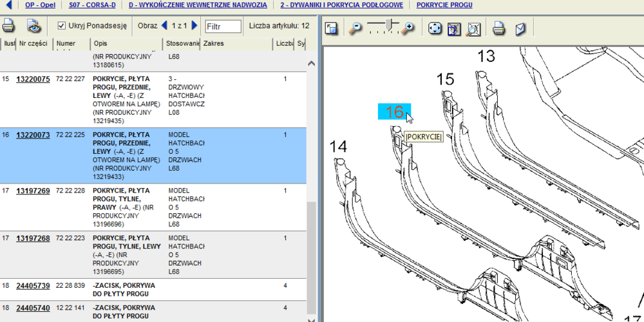Toggle the 'Ukryj Ponadsesję' checkbox

click(x=62, y=26)
